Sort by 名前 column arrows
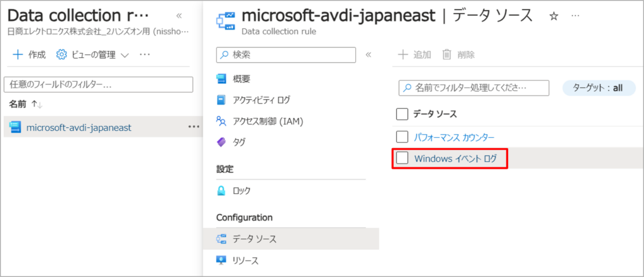Image resolution: width=644 pixels, height=277 pixels. tap(37, 105)
